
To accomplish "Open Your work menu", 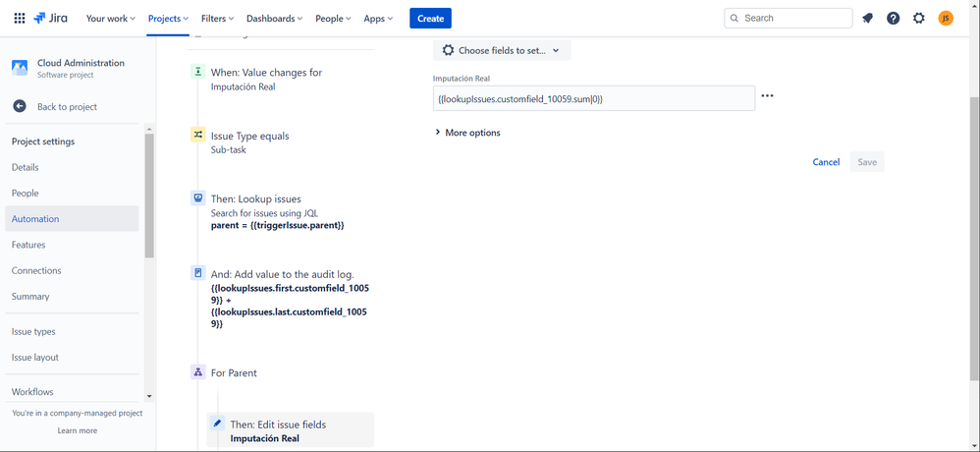I will tap(111, 18).
